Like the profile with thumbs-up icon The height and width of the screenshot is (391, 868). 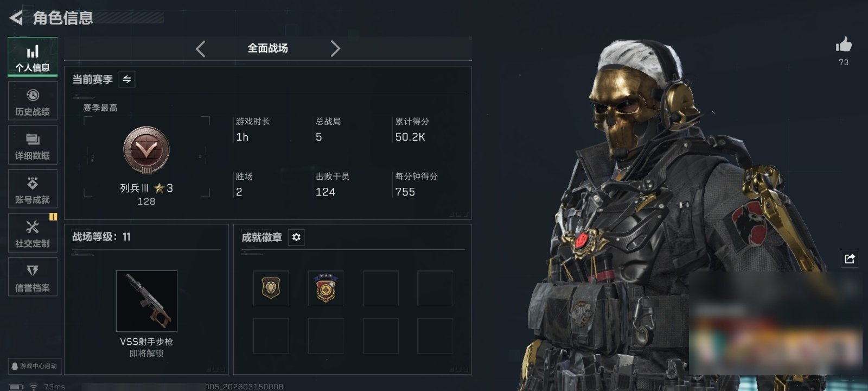(x=844, y=45)
